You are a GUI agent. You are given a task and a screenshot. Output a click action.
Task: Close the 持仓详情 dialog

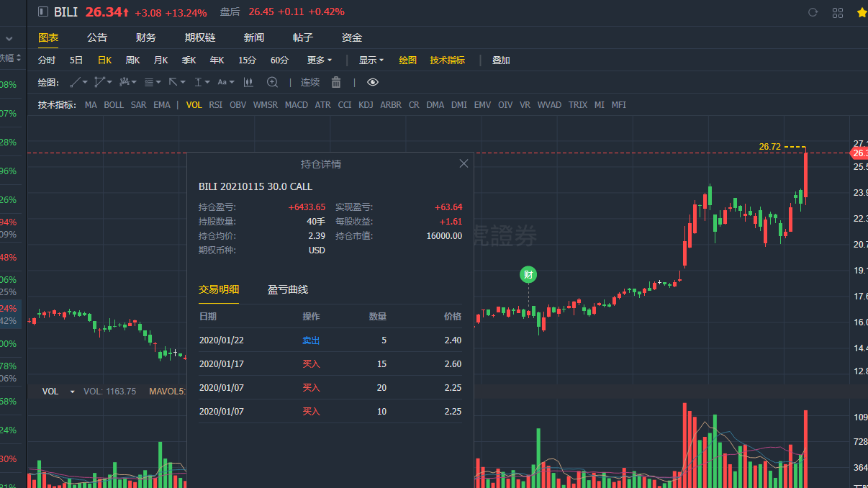464,163
